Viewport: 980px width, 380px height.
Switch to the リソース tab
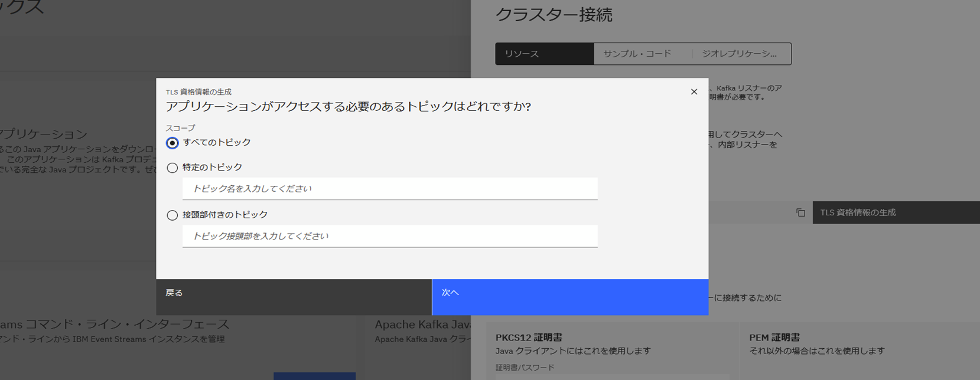click(x=545, y=54)
